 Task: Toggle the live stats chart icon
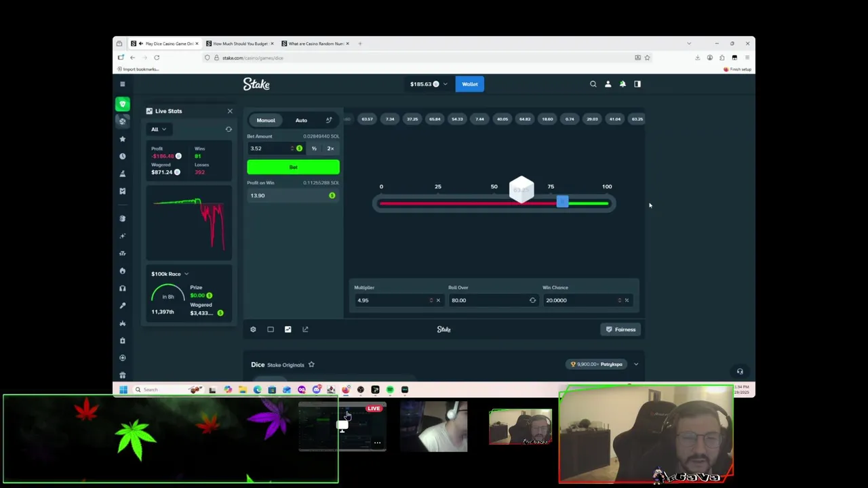pos(288,329)
